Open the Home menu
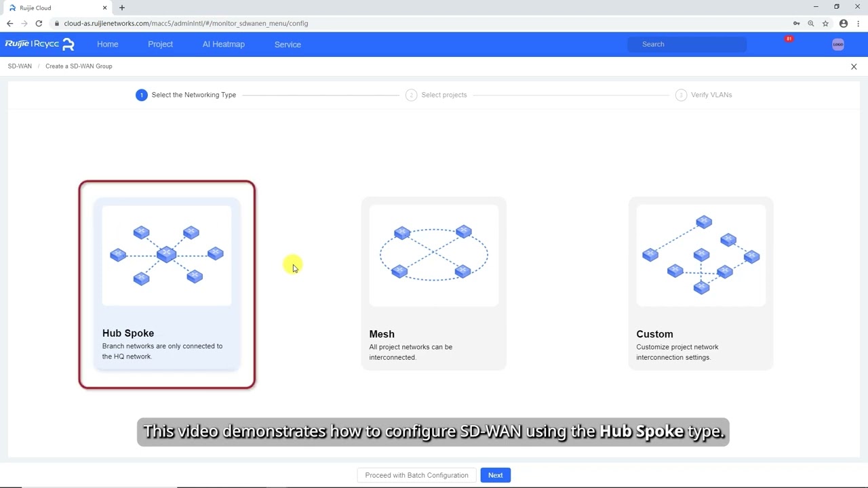The height and width of the screenshot is (488, 868). point(107,44)
